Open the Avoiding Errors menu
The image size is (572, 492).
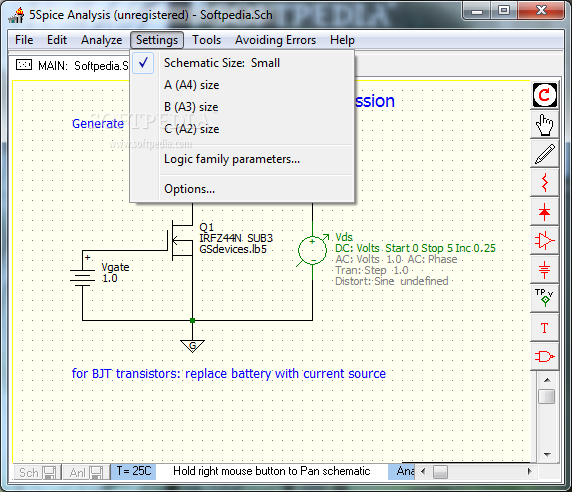[x=275, y=40]
